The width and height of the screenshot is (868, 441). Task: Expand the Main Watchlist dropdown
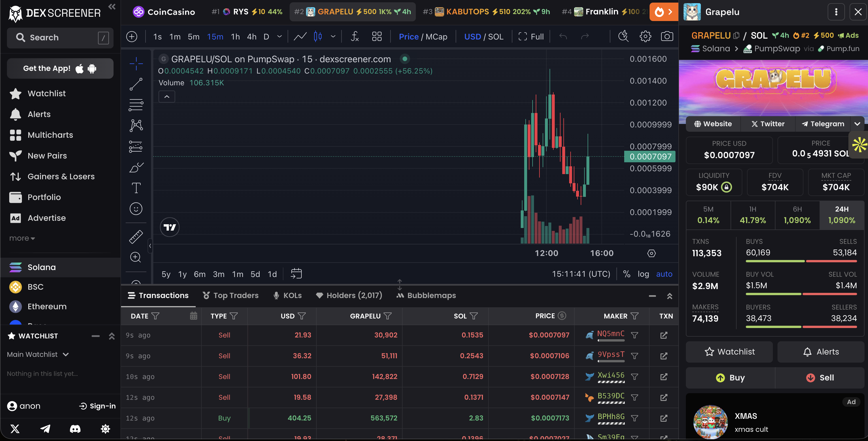[66, 355]
